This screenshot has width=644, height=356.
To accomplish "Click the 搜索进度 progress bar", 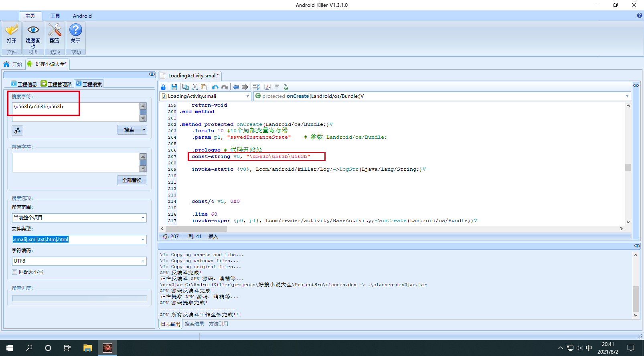I will point(79,298).
